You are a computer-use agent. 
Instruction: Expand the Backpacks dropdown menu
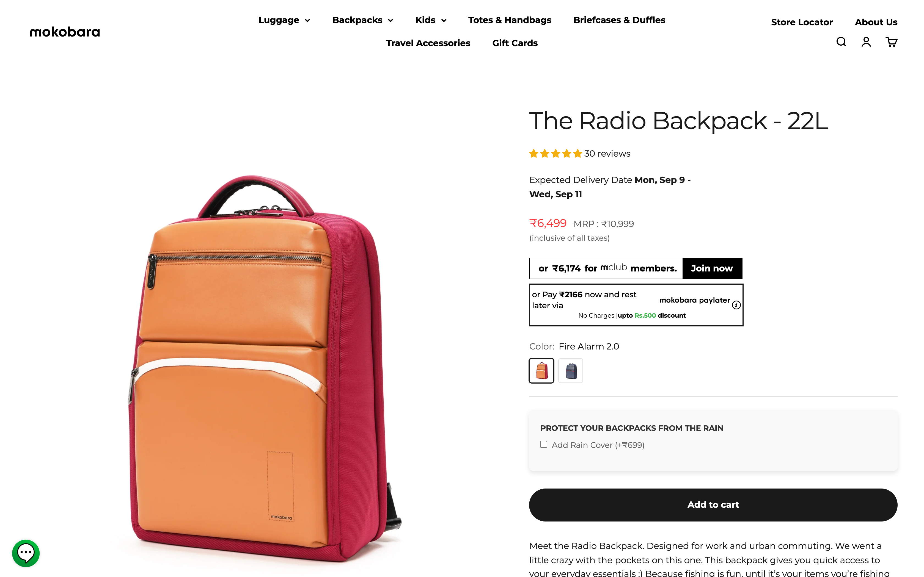(x=362, y=20)
